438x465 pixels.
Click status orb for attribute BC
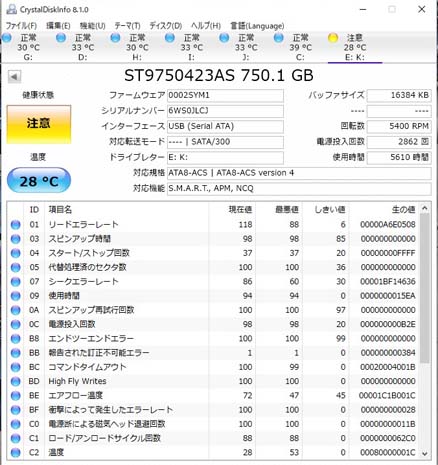click(15, 367)
